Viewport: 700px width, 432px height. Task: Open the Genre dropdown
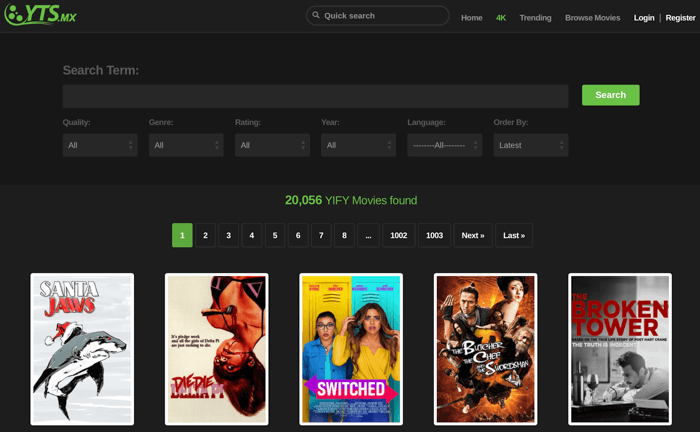[x=186, y=145]
